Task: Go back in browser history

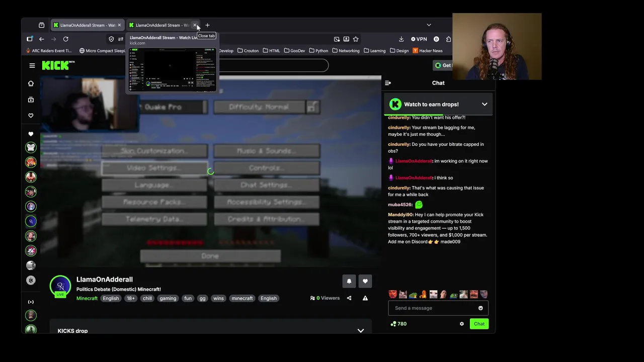Action: (42, 39)
